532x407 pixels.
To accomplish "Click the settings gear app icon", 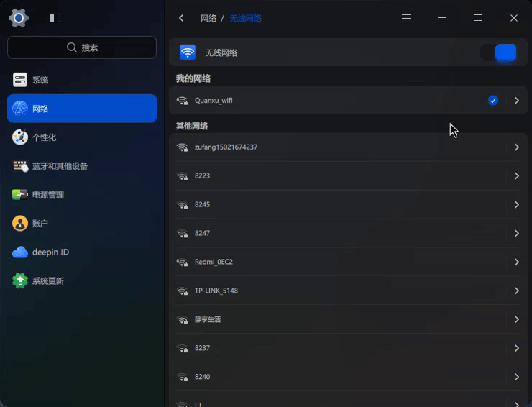I will point(19,18).
